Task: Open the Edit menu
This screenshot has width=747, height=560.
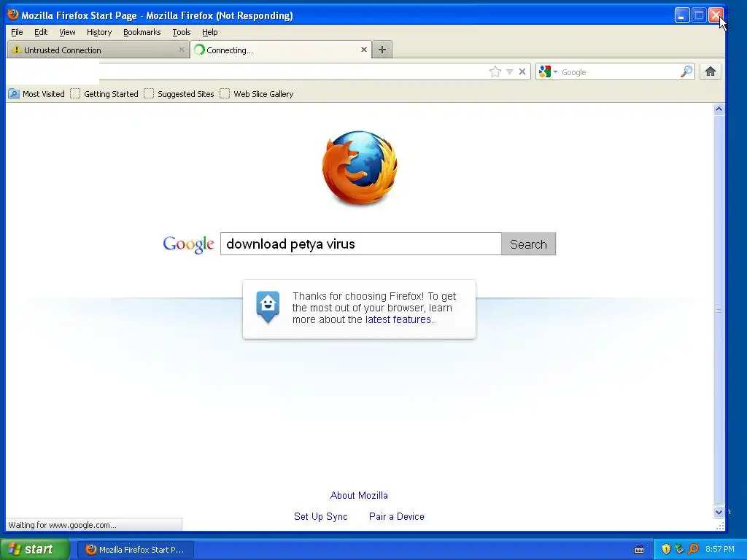Action: coord(41,32)
